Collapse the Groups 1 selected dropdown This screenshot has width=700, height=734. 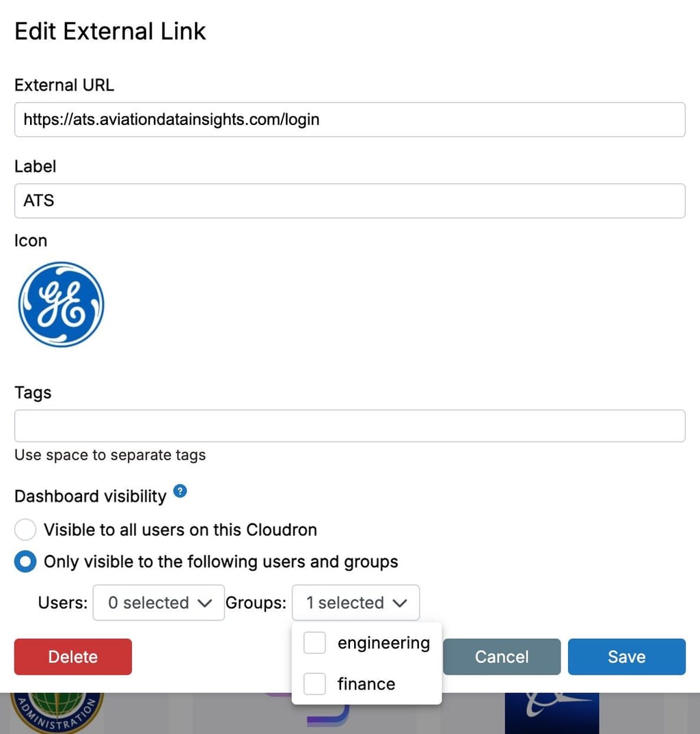pyautogui.click(x=355, y=603)
